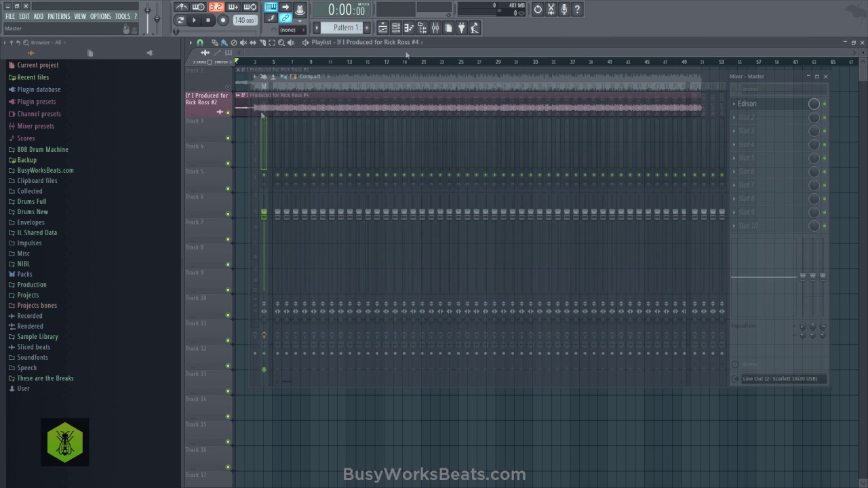Mute Track 3 green LED in Playlist

[x=228, y=138]
